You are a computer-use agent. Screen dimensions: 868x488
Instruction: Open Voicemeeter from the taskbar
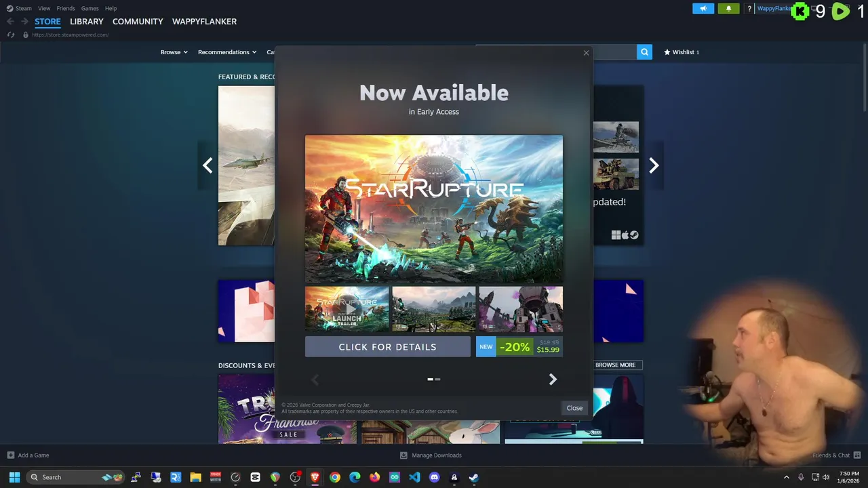[x=216, y=477]
